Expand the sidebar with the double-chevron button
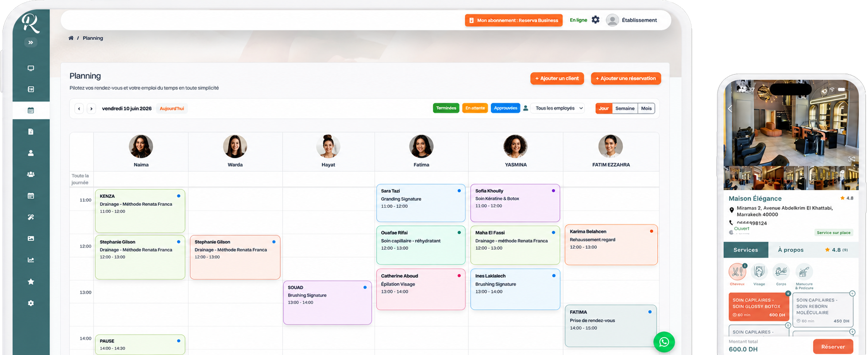This screenshot has height=355, width=868. [x=31, y=42]
